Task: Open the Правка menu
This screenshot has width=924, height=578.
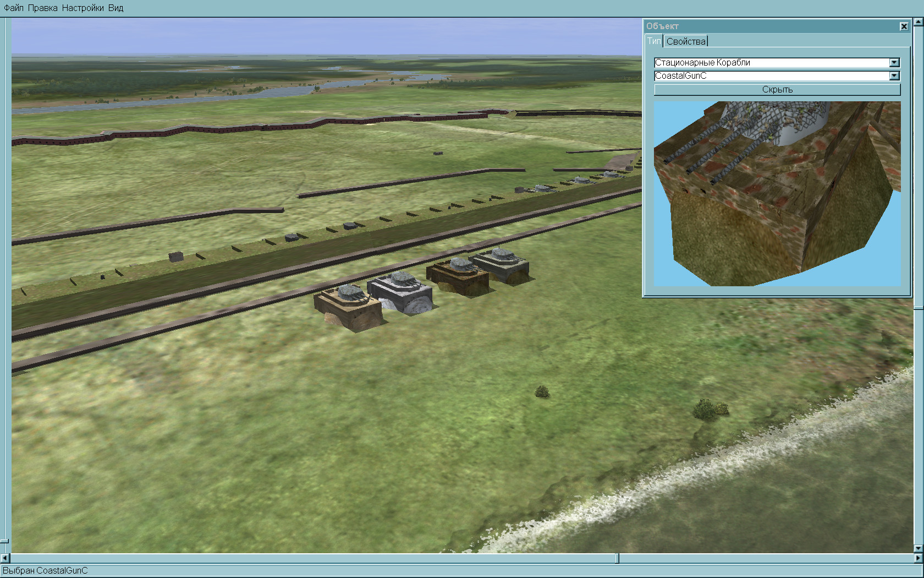Action: [x=43, y=8]
